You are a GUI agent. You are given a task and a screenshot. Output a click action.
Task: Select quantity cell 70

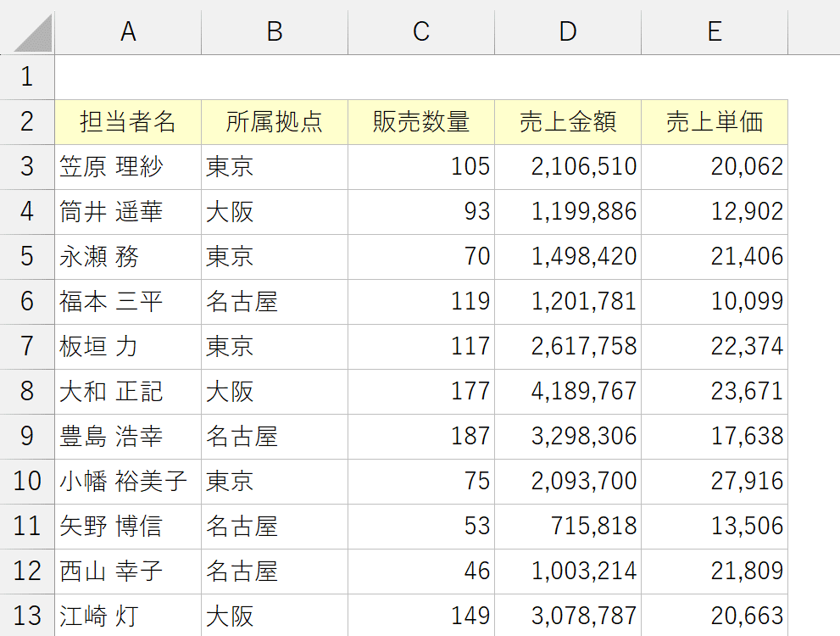coord(421,257)
